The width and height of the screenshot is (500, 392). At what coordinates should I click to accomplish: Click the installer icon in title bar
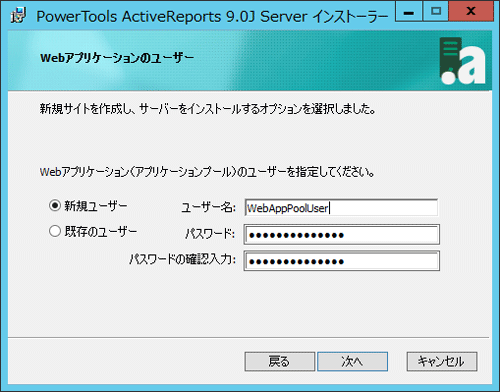[18, 16]
